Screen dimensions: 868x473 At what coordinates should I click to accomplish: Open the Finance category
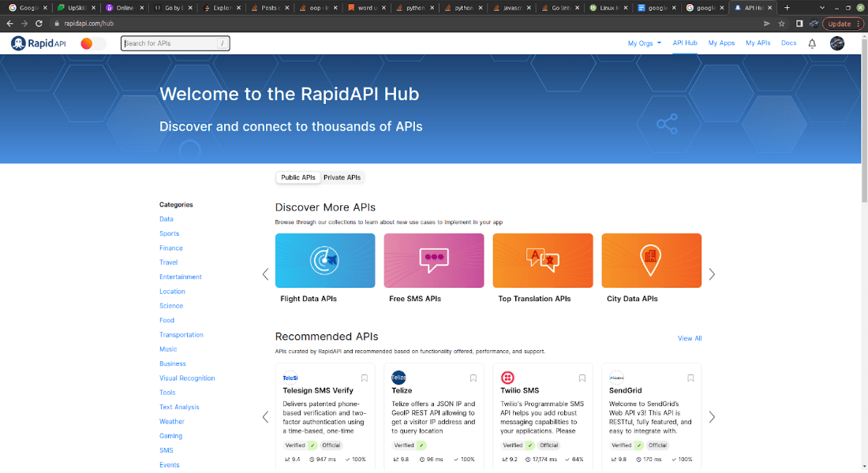[171, 248]
